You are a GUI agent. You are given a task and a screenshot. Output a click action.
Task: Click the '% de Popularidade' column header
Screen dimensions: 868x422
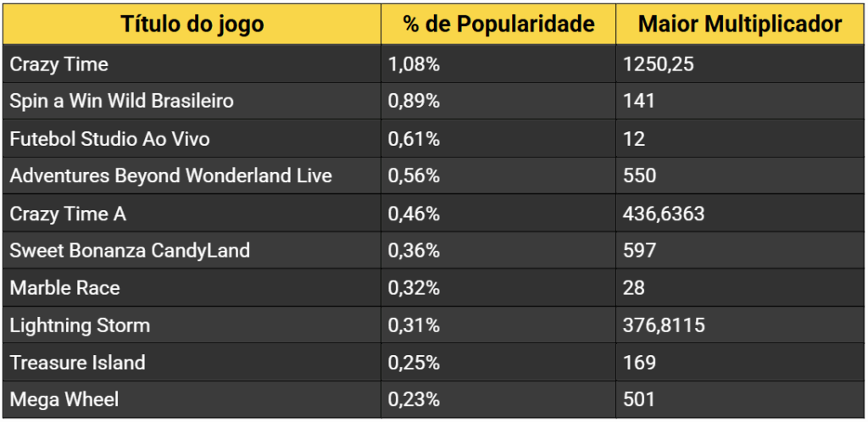[x=498, y=24]
